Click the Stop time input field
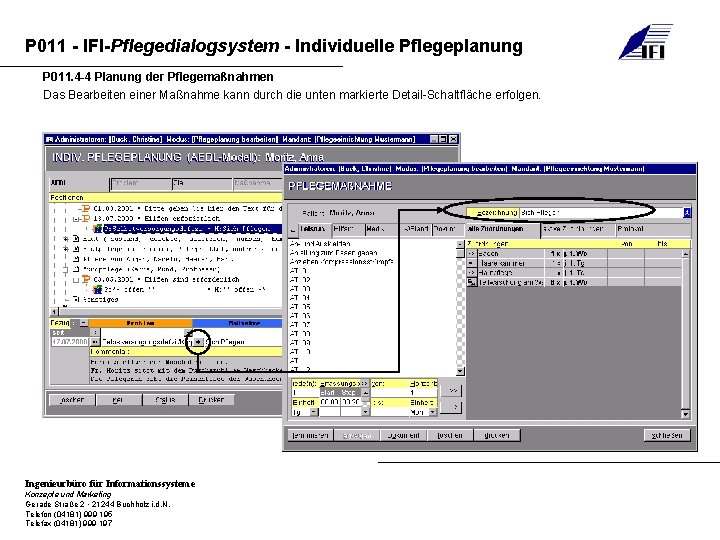 point(351,402)
